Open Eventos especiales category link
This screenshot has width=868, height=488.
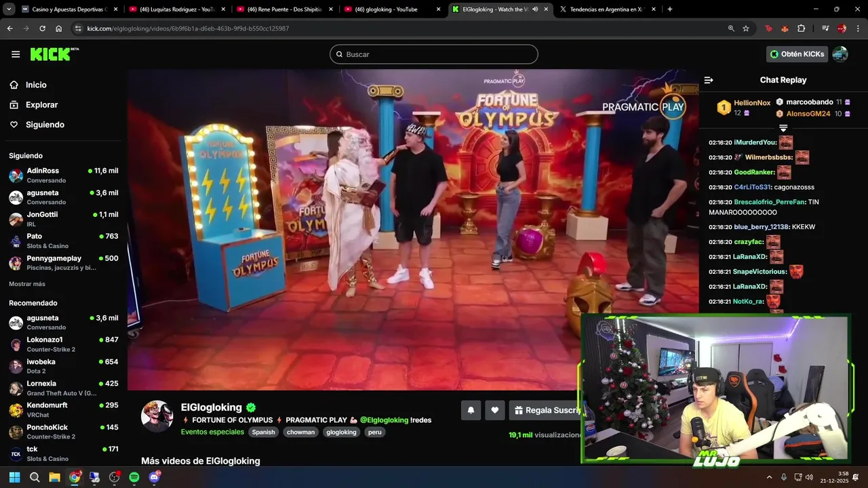click(x=212, y=432)
